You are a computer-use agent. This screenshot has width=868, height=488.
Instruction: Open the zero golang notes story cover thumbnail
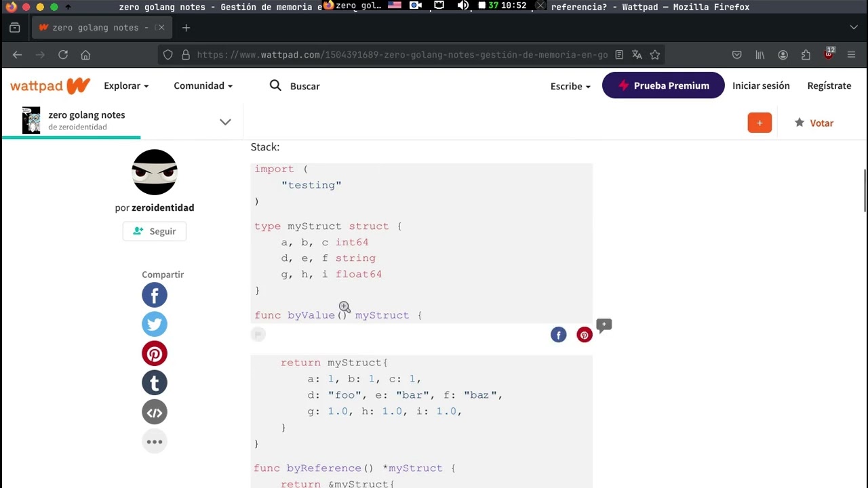coord(31,121)
